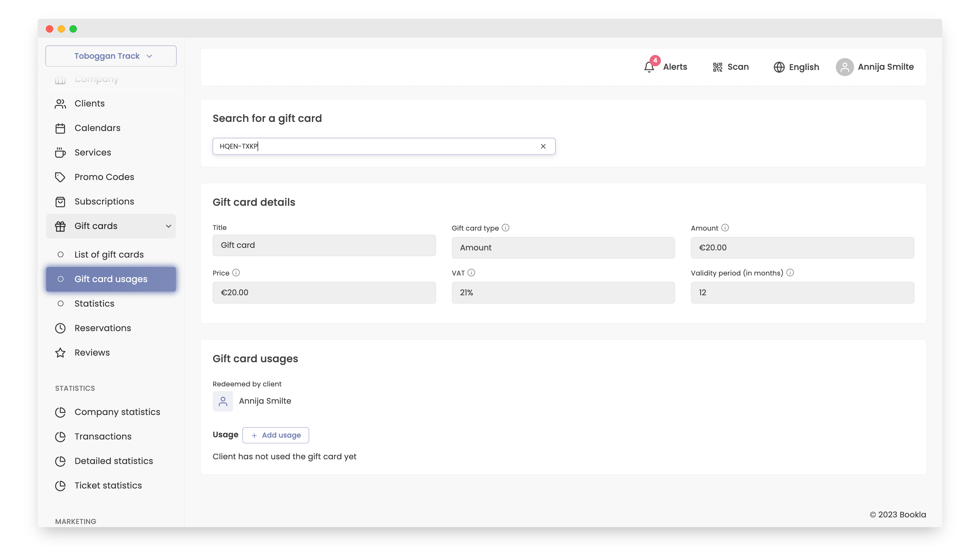Viewport: 980px width, 546px height.
Task: Click the Annija Smilte profile avatar
Action: (x=844, y=67)
